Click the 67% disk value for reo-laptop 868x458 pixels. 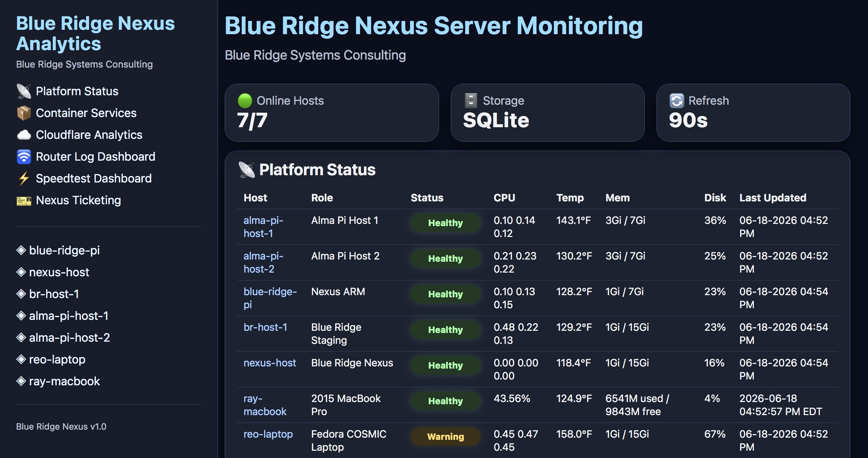coord(715,434)
